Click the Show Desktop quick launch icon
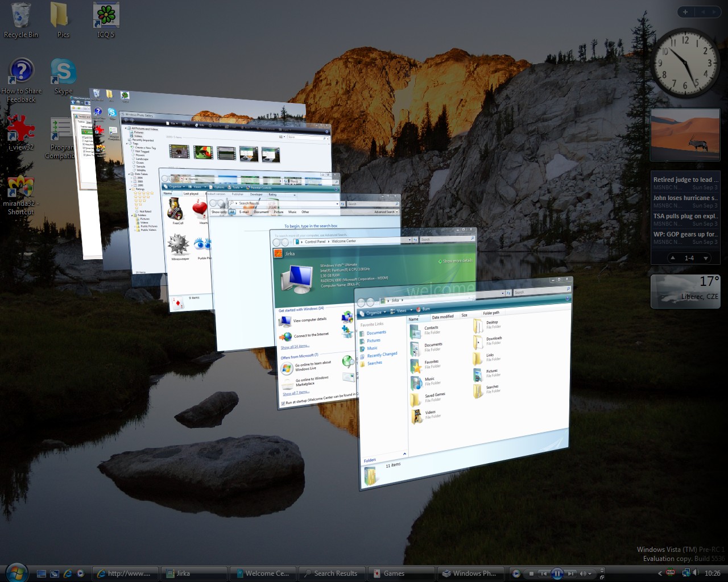This screenshot has width=728, height=582. pos(42,574)
